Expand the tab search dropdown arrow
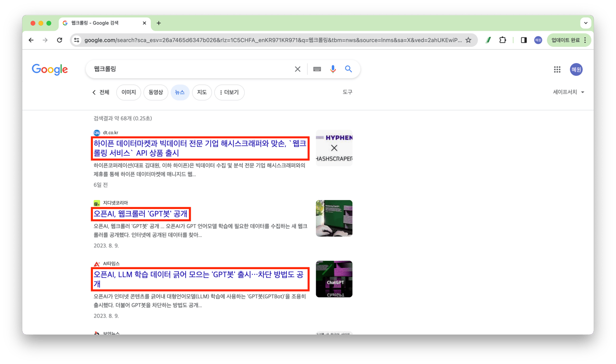This screenshot has width=616, height=364. tap(586, 23)
